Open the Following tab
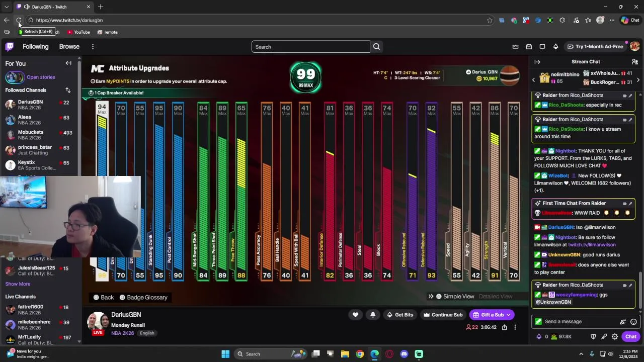The height and width of the screenshot is (362, 644). pyautogui.click(x=35, y=46)
